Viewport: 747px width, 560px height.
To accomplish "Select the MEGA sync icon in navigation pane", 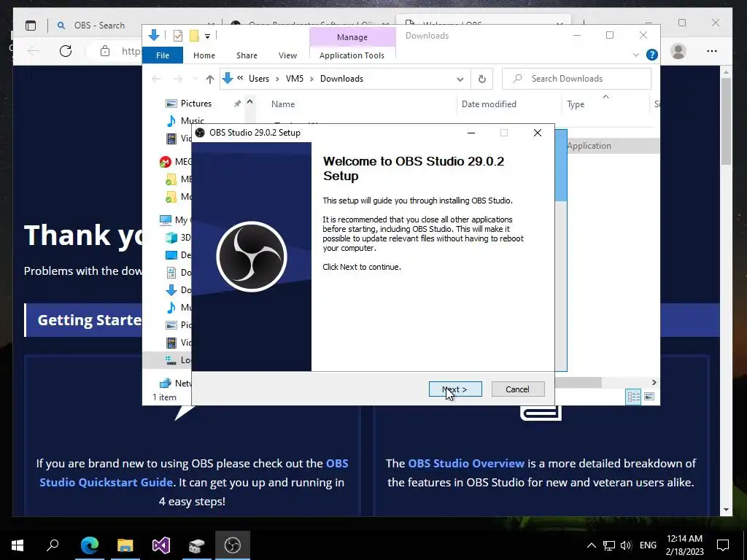I will point(166,162).
